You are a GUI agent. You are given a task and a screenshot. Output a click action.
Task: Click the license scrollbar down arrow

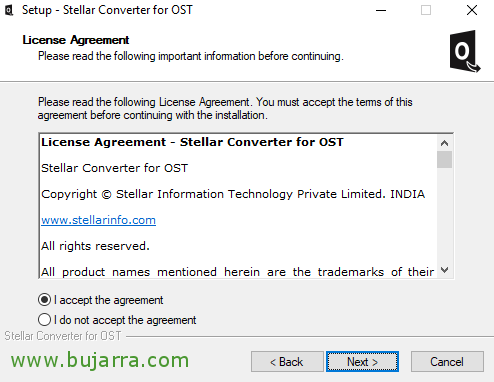(444, 270)
